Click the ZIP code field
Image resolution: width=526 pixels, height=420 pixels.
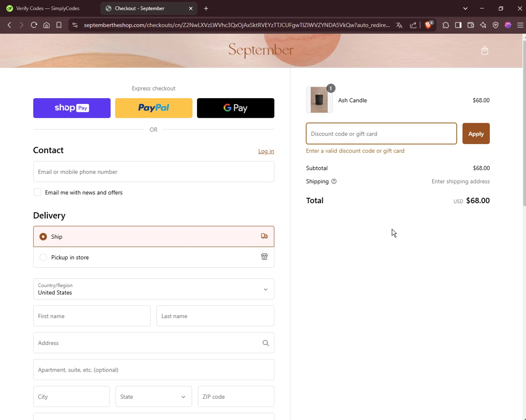tap(236, 397)
